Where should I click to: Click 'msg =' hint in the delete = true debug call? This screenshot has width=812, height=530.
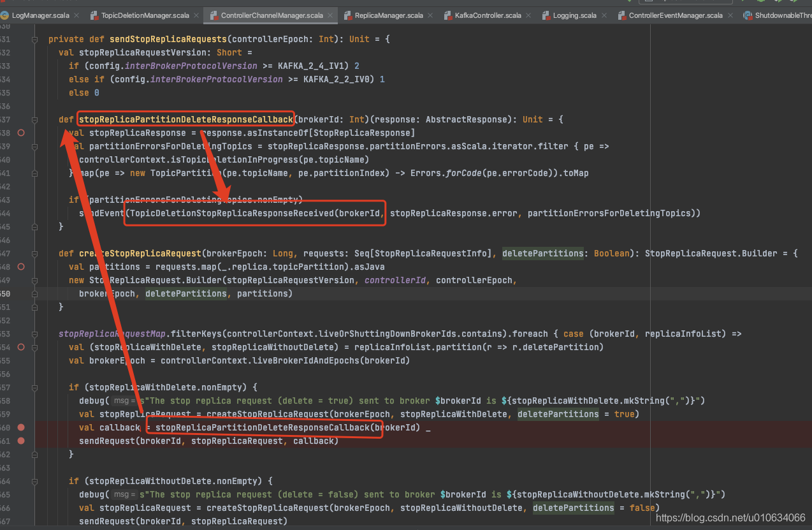click(124, 401)
